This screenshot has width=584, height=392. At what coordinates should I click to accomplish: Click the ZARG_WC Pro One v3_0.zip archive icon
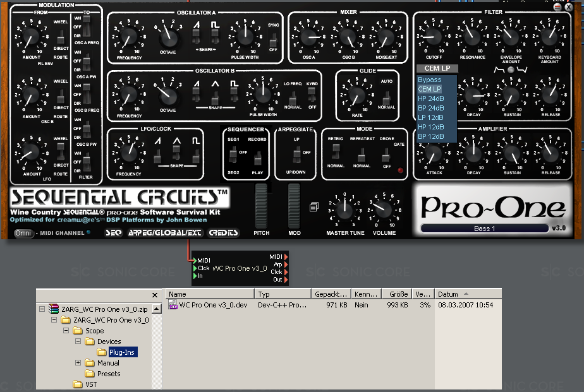point(54,309)
